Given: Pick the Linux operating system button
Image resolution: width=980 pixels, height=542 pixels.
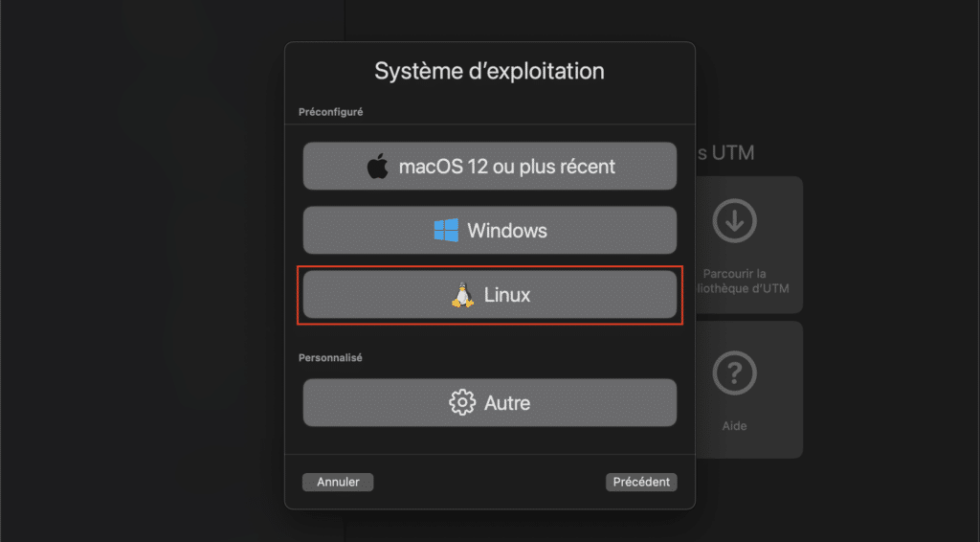Looking at the screenshot, I should (489, 294).
